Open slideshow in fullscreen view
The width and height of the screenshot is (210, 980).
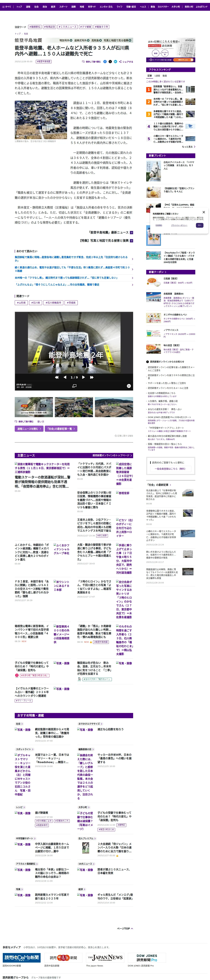coord(74,386)
